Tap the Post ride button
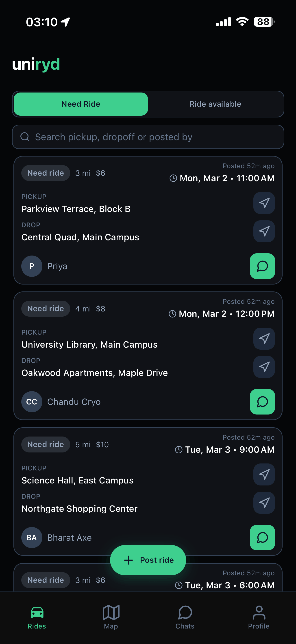296x644 pixels. click(148, 560)
